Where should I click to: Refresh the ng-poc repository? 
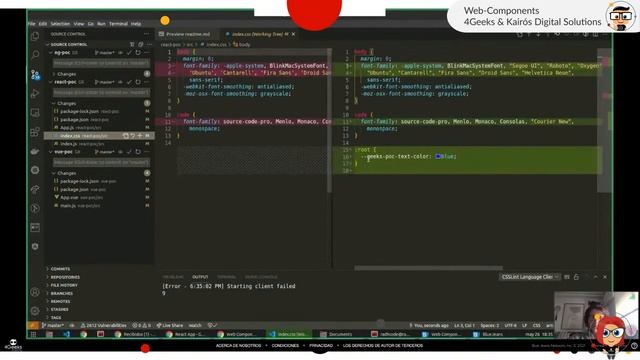point(138,53)
